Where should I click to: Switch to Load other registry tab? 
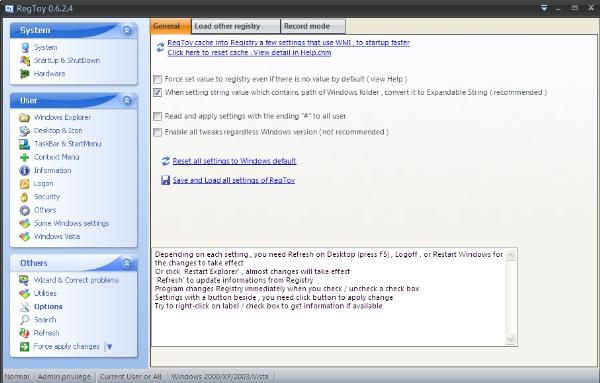pos(236,26)
